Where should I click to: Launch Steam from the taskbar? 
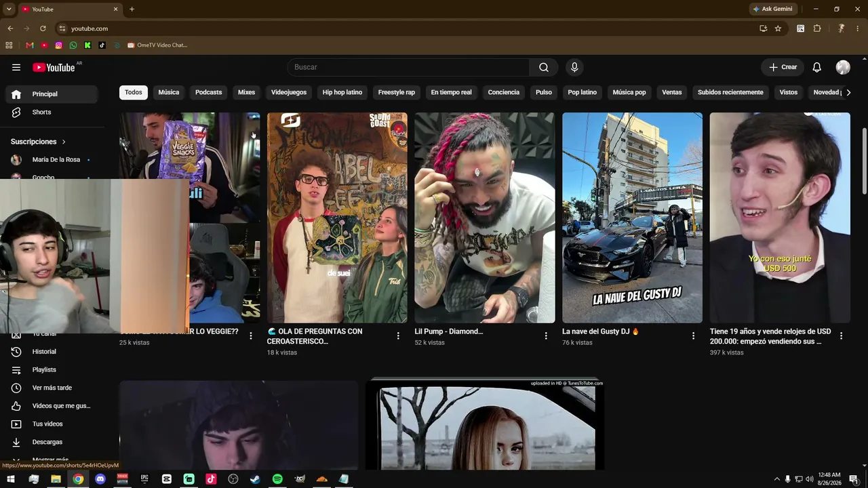[255, 479]
